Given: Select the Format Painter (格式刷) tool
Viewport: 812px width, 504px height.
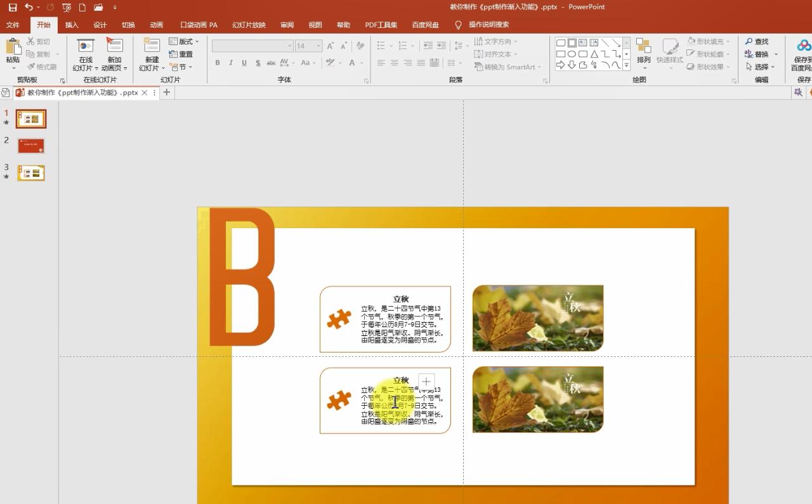Looking at the screenshot, I should (x=42, y=66).
